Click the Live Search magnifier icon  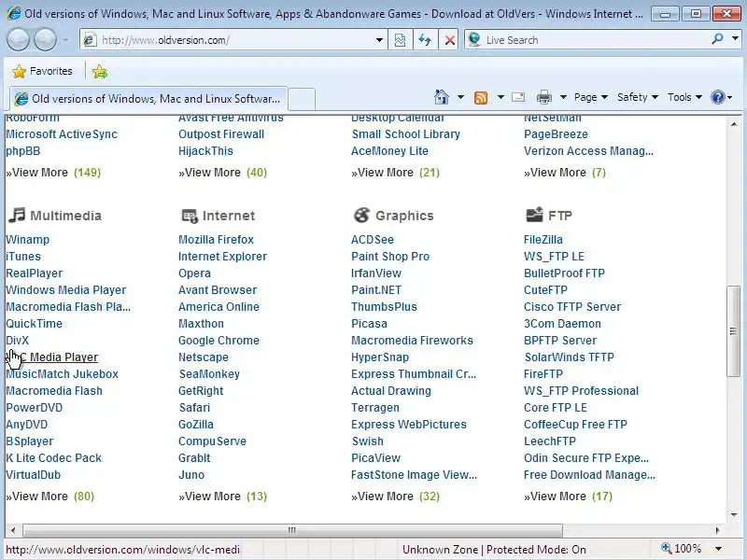717,39
